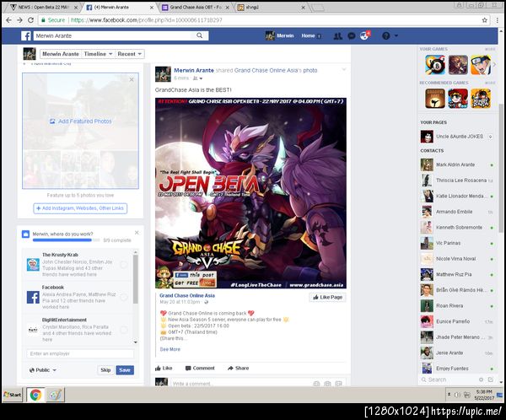The image size is (506, 420).
Task: Click the Windows Start button
Action: 13,395
